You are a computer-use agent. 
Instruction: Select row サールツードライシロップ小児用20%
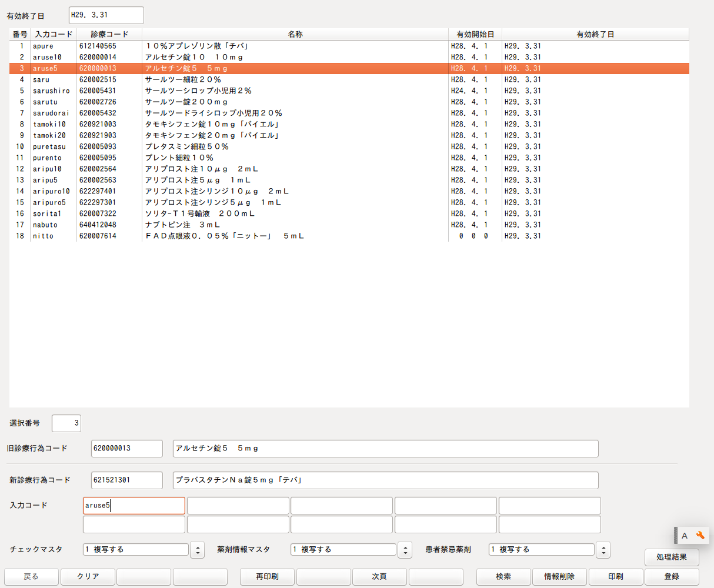click(x=349, y=113)
